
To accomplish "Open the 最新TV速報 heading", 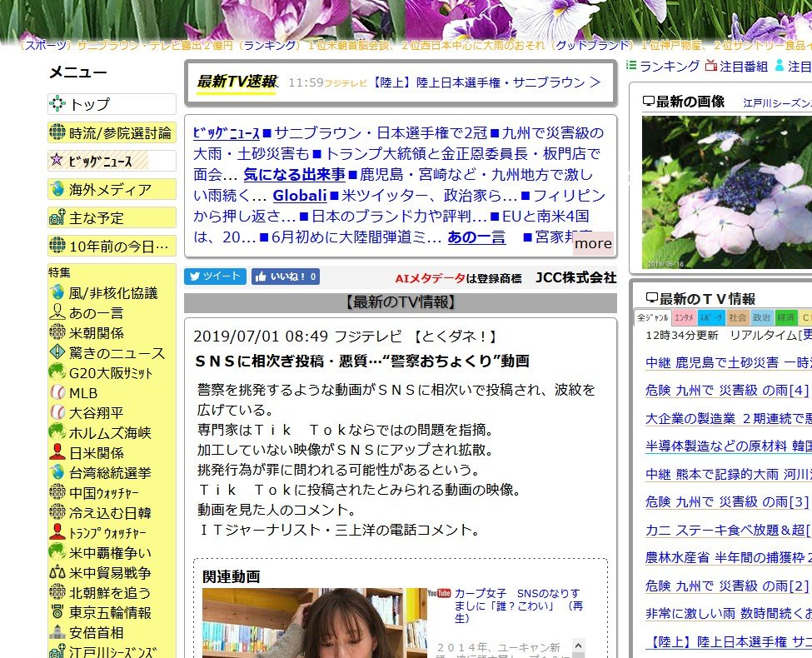I will 237,82.
